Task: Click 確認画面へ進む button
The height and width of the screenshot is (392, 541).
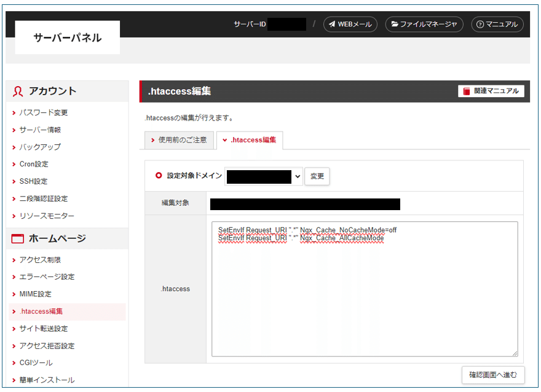Action: point(493,375)
